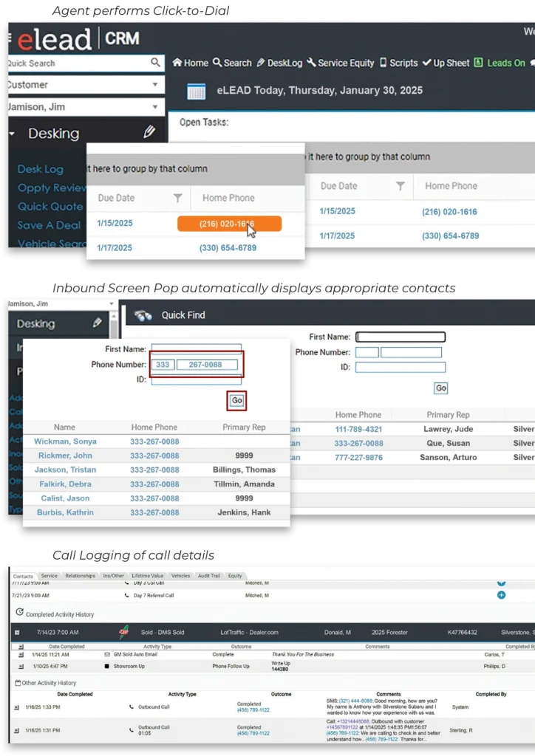
Task: Switch to the Lifetime Value tab
Action: click(x=148, y=576)
